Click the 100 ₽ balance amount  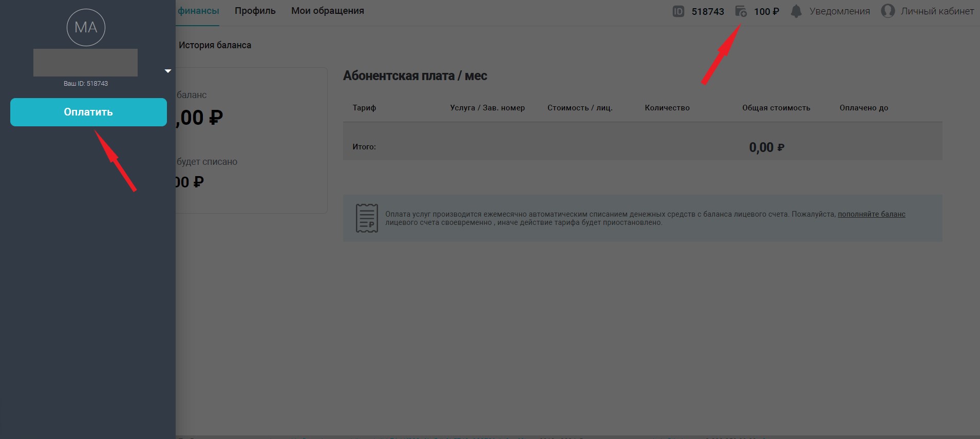tap(766, 11)
